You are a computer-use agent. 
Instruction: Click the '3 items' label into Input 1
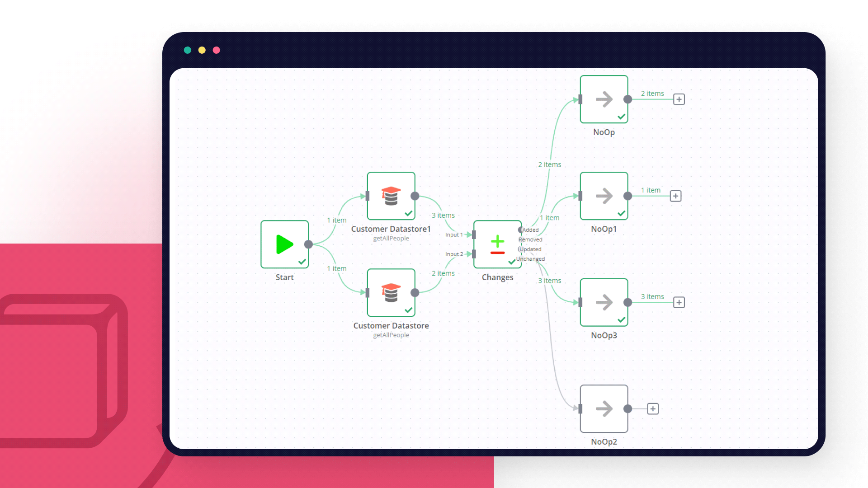(x=443, y=216)
